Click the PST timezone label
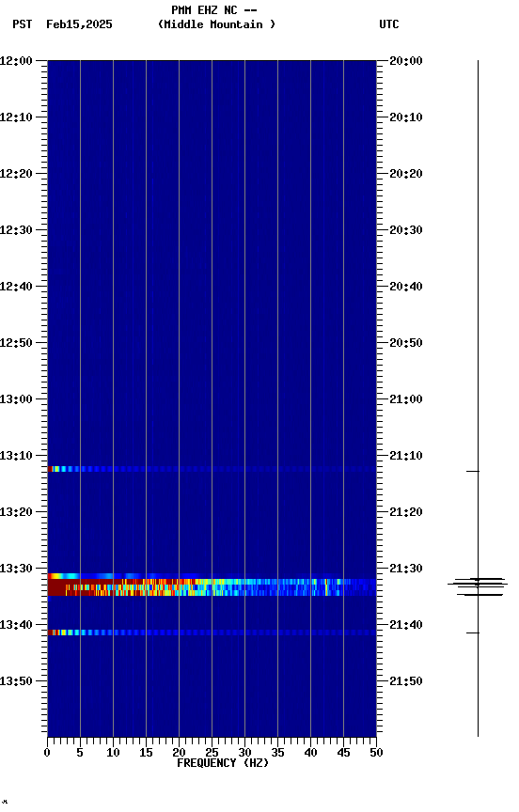519x812 pixels. (23, 24)
